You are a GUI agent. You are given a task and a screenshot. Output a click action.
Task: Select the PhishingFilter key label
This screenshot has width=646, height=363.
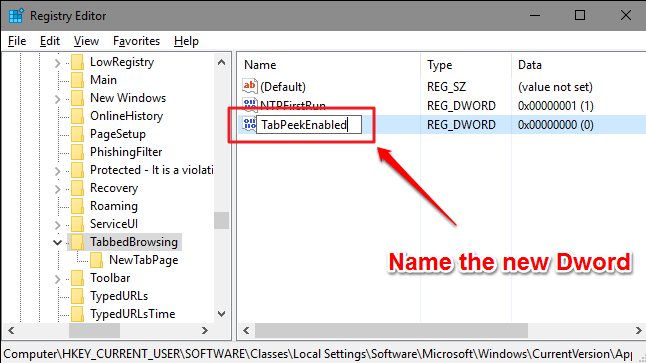point(126,152)
